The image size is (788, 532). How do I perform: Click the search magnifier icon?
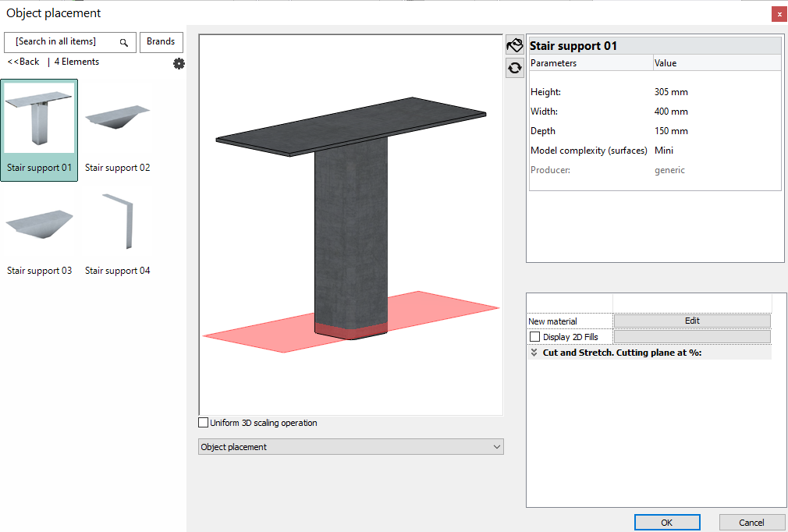[x=124, y=42]
